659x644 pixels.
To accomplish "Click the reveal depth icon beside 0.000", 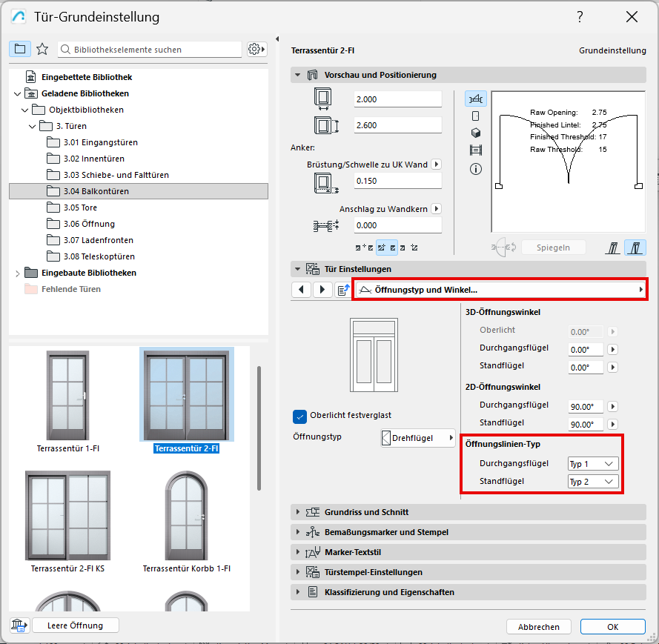I will [x=326, y=225].
